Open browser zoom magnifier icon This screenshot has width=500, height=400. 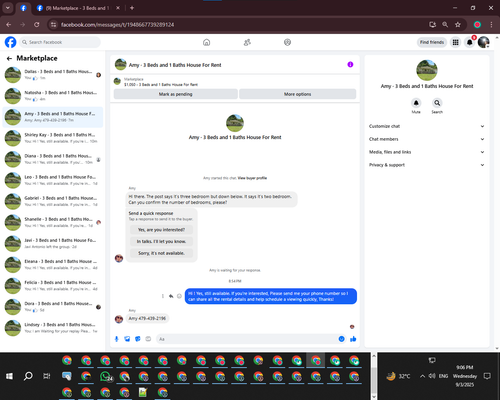click(445, 25)
